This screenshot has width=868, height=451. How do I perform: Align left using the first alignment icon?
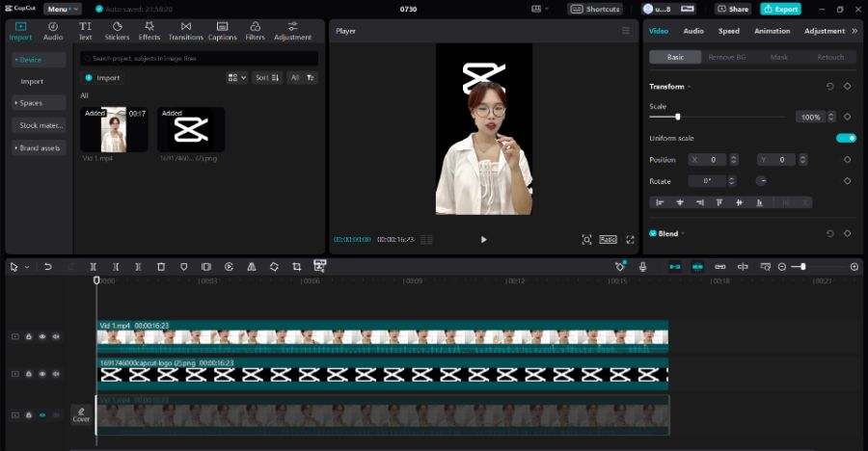660,202
